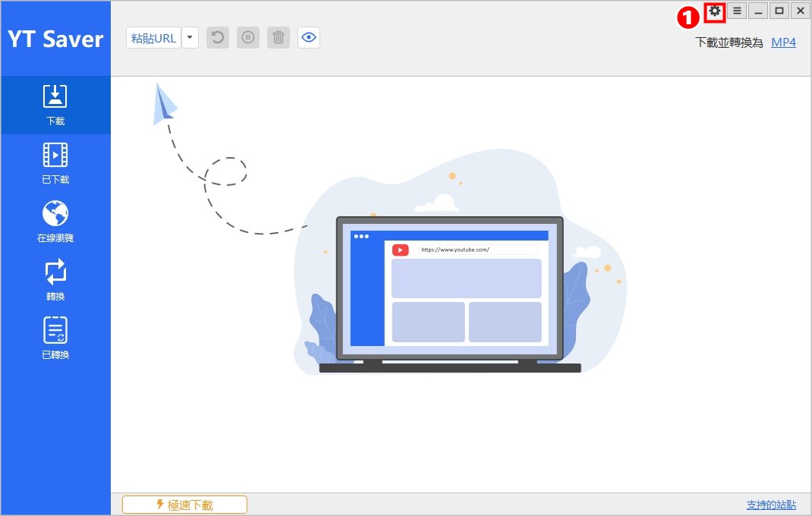The image size is (812, 516).
Task: Open the 已下載 downloaded tab
Action: click(55, 163)
